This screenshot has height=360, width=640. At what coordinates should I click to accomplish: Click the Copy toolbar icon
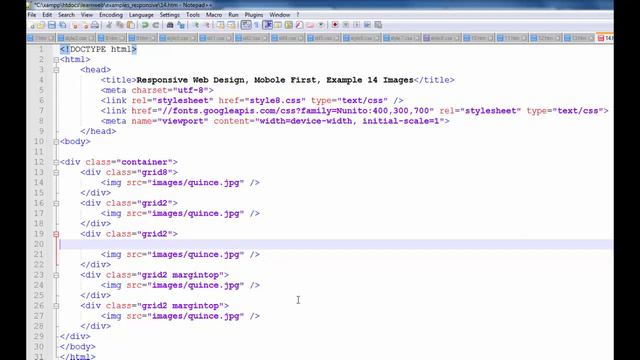120,25
